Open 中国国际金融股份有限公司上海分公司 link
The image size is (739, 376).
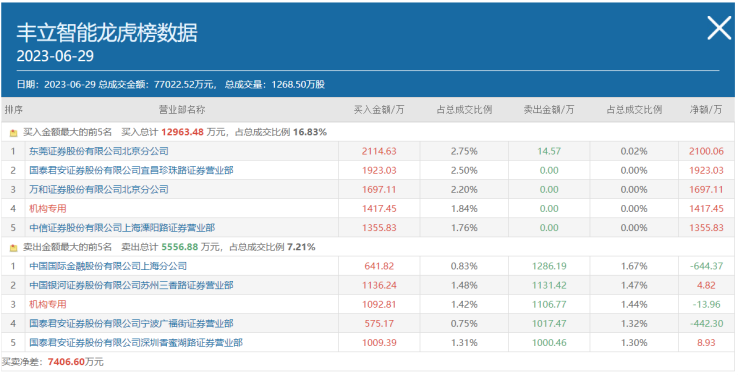108,266
